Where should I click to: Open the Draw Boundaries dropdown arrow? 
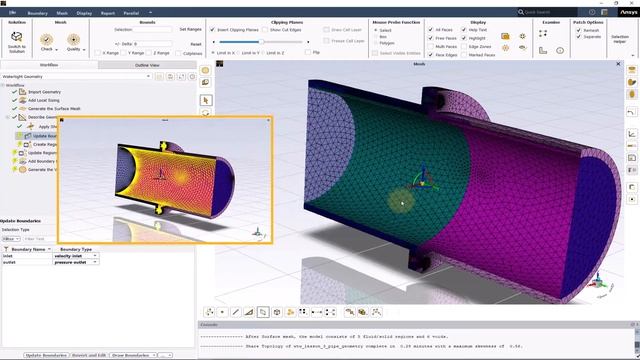(x=154, y=355)
